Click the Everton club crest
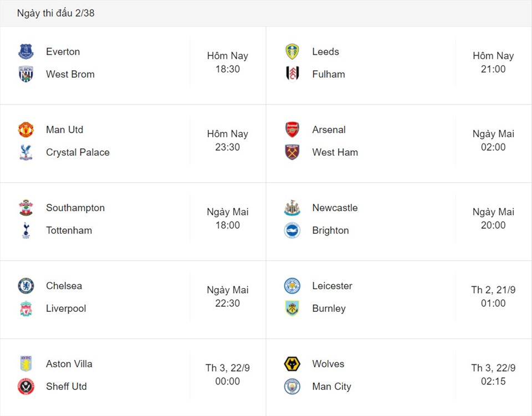The height and width of the screenshot is (416, 532). [26, 52]
